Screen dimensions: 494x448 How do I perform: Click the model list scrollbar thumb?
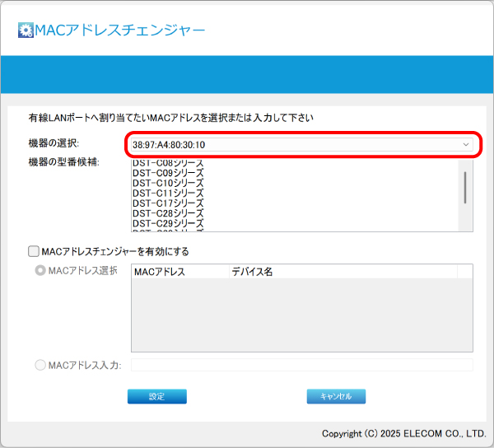[x=465, y=188]
